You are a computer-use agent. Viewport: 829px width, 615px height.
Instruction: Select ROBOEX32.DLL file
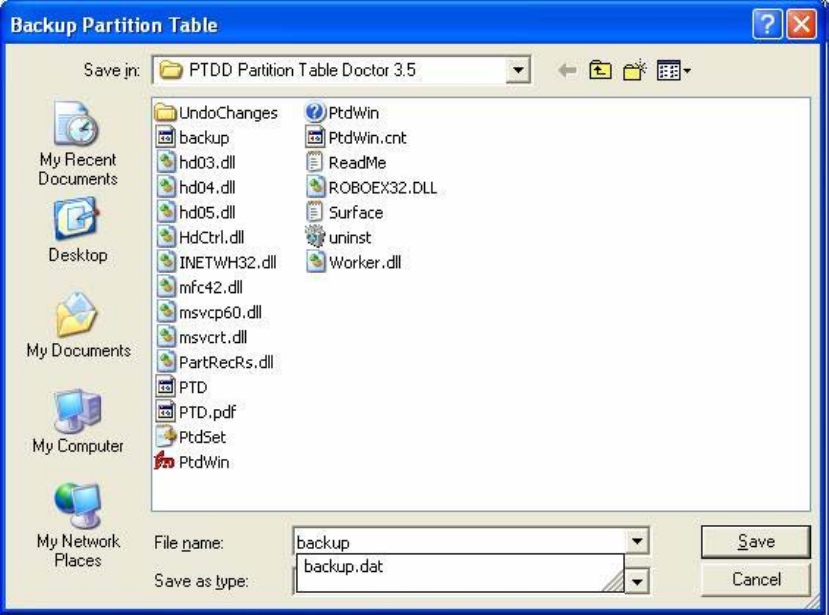pyautogui.click(x=372, y=187)
